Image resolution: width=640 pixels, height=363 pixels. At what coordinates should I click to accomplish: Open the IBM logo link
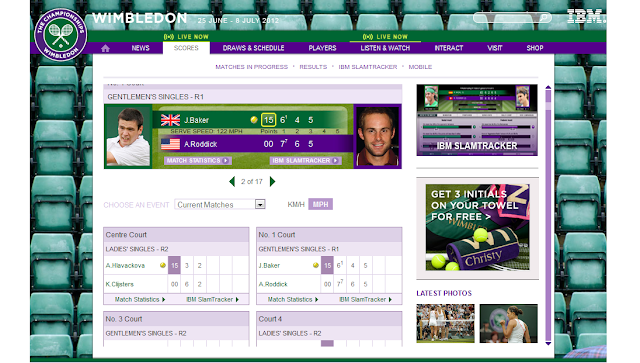pos(586,17)
